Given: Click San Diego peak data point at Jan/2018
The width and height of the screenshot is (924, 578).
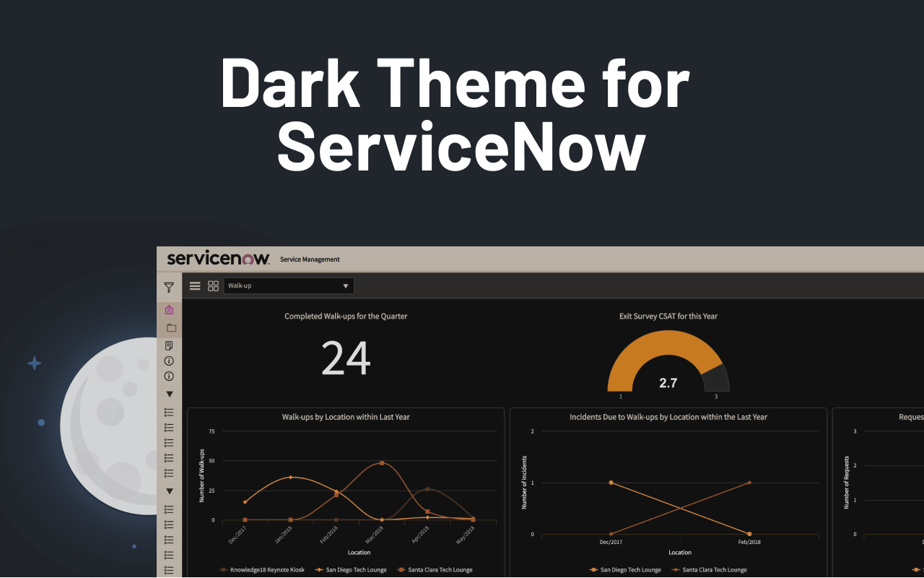Looking at the screenshot, I should [x=290, y=477].
